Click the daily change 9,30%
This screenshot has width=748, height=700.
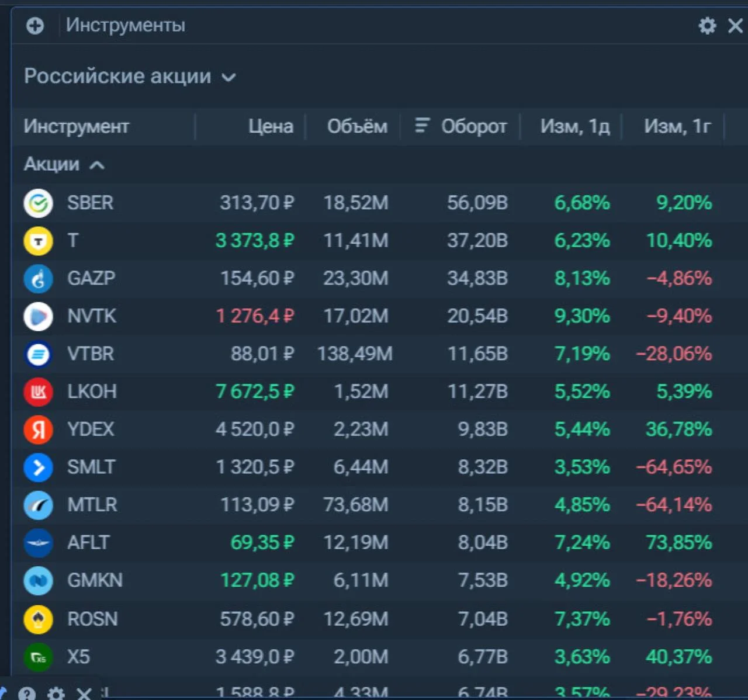pyautogui.click(x=582, y=316)
